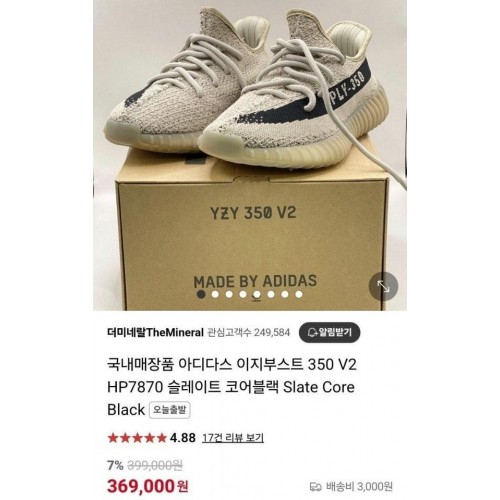
Task: Click the five-star rating row
Action: (152, 437)
